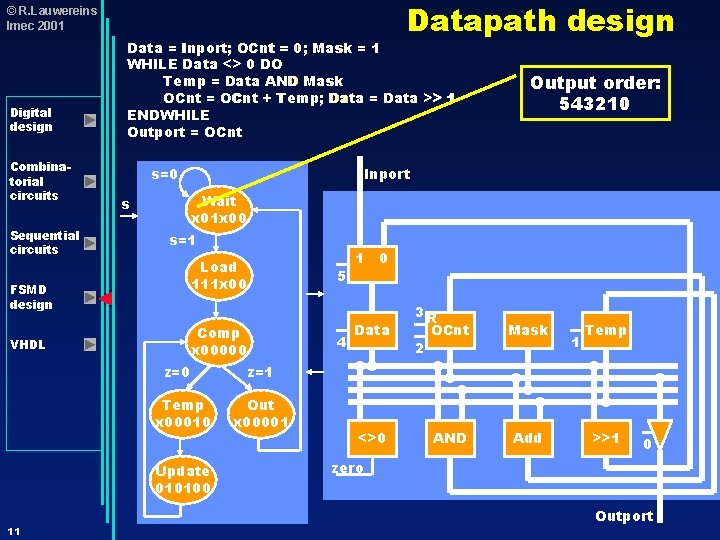Click the red current-section marker triangle
720x540 pixels.
pyautogui.click(x=106, y=298)
